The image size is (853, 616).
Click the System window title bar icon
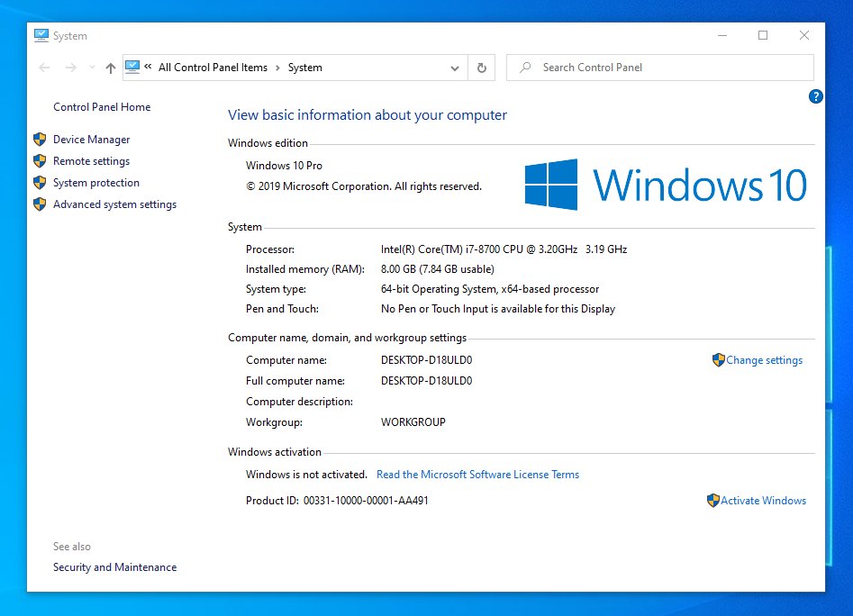coord(41,36)
